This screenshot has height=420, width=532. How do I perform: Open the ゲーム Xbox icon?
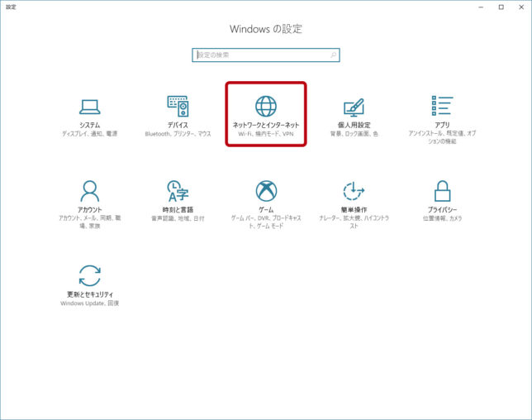(x=266, y=191)
